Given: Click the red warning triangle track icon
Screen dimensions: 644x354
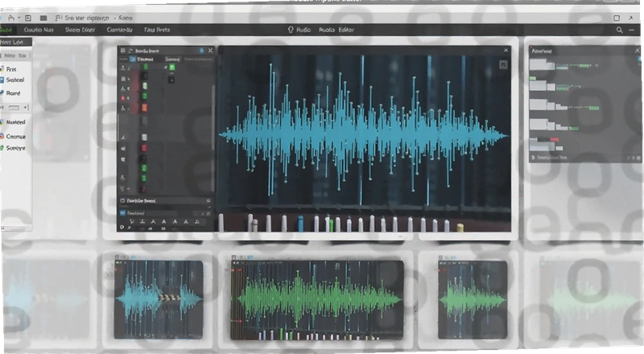Looking at the screenshot, I should (x=122, y=98).
